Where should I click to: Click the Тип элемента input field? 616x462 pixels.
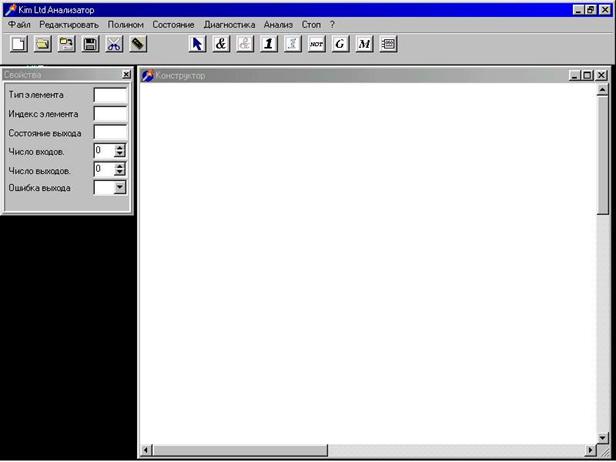[x=110, y=95]
